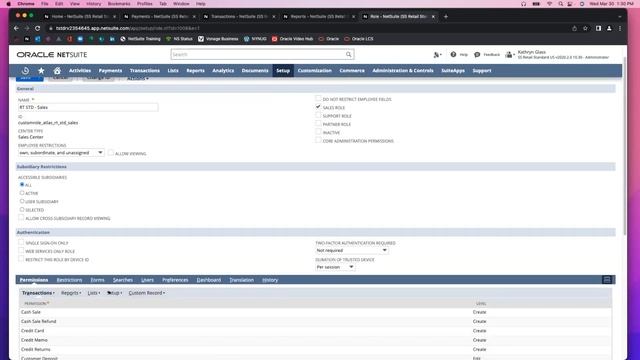640x360 pixels.
Task: Click the page vertical scrollbar
Action: pos(625,147)
